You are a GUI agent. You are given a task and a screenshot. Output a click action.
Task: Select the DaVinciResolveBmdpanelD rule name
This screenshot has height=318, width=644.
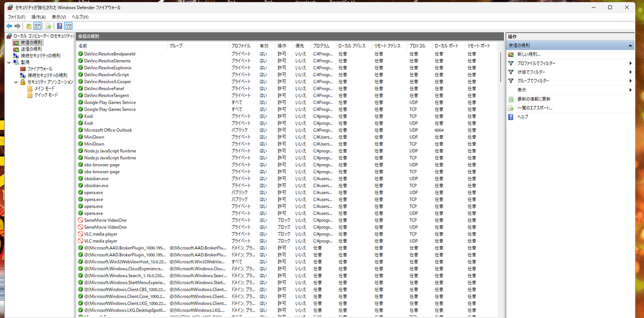(109, 54)
